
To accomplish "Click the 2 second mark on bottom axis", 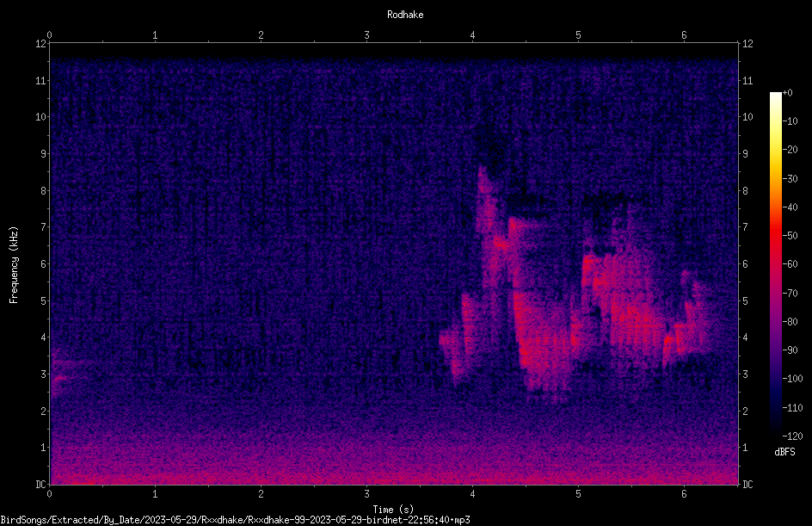I will [261, 494].
